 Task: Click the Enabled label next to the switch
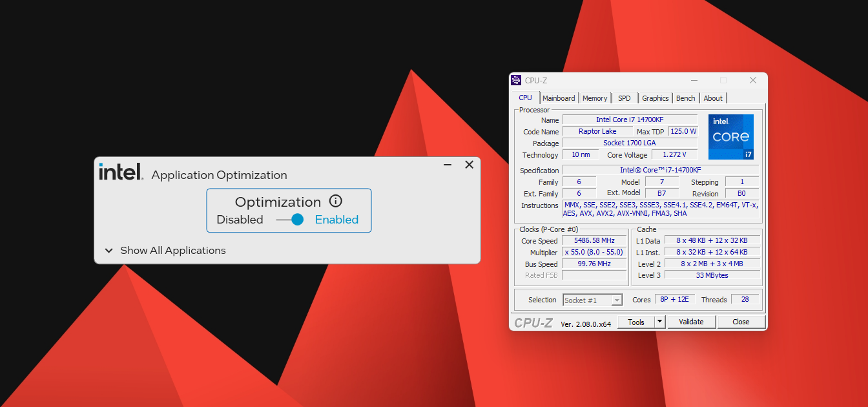(336, 220)
